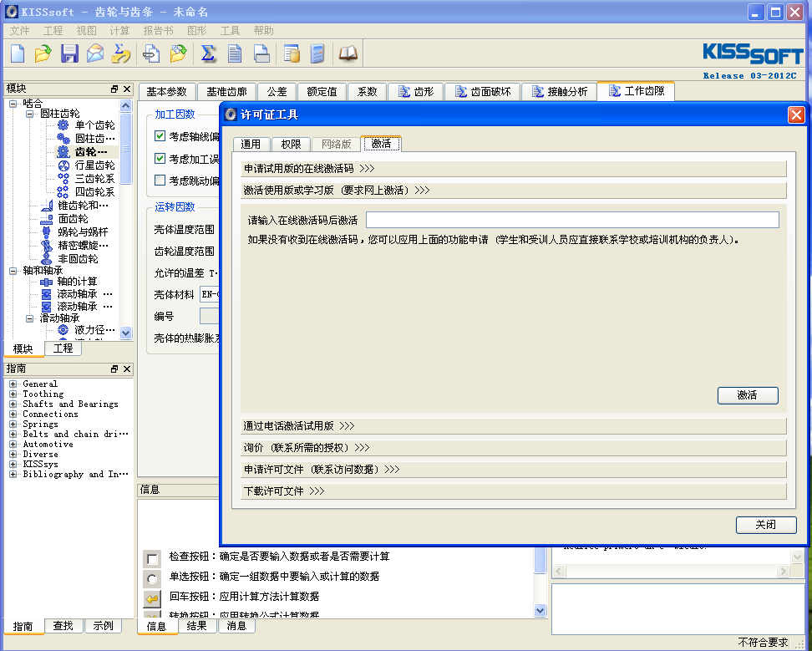The image size is (812, 651).
Task: Switch to the 工程 tab beside 模块
Action: click(x=63, y=348)
